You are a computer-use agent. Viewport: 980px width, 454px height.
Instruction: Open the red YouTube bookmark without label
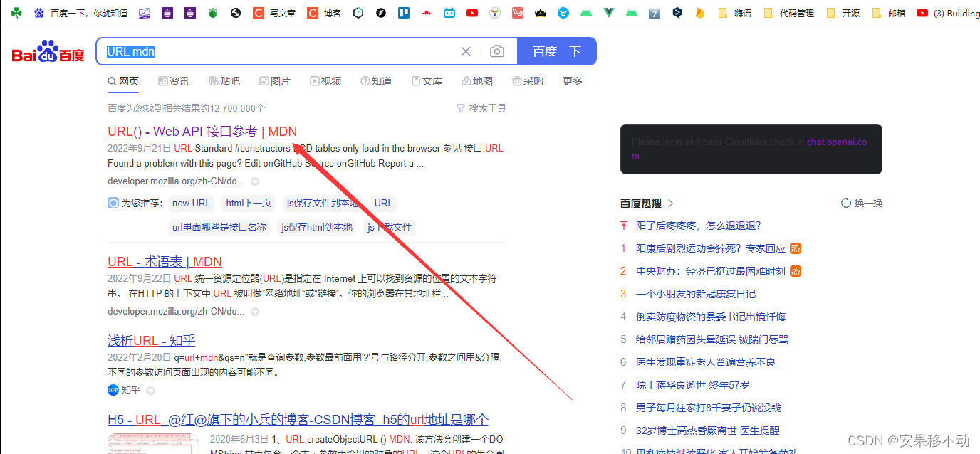pyautogui.click(x=472, y=13)
